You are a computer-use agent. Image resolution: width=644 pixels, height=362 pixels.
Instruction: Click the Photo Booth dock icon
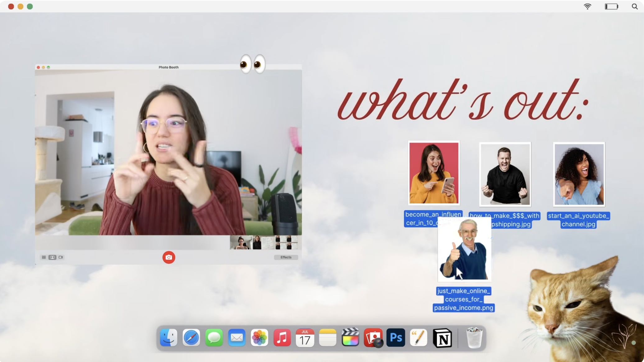373,337
